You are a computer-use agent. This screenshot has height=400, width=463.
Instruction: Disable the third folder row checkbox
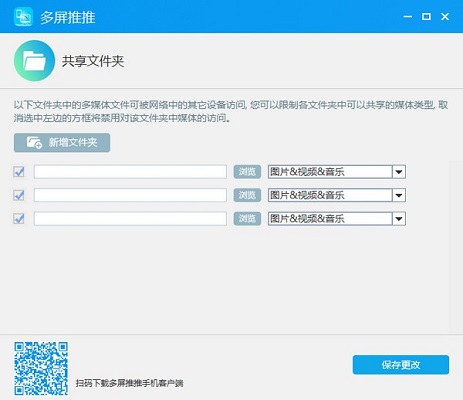(x=19, y=219)
